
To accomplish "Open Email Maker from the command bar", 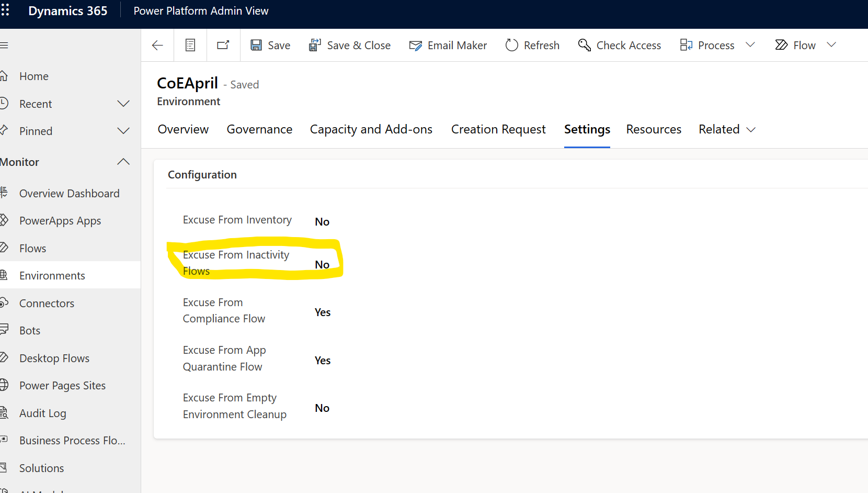I will [448, 45].
